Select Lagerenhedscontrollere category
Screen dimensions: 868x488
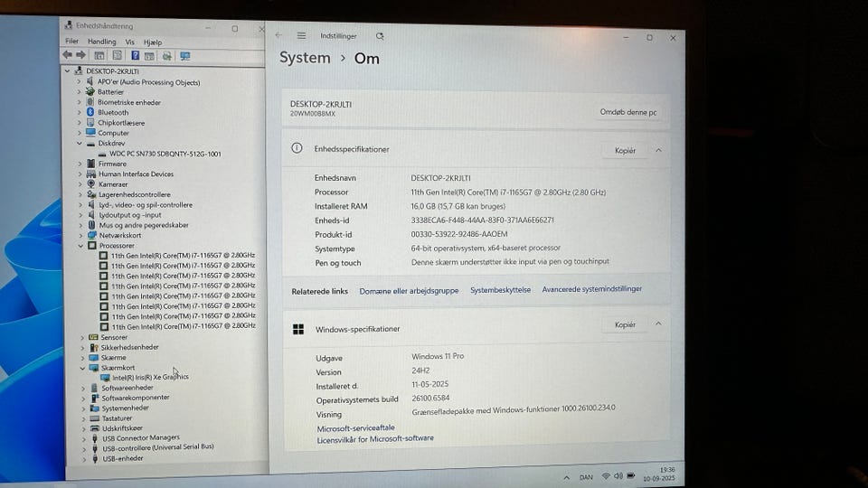coord(135,194)
